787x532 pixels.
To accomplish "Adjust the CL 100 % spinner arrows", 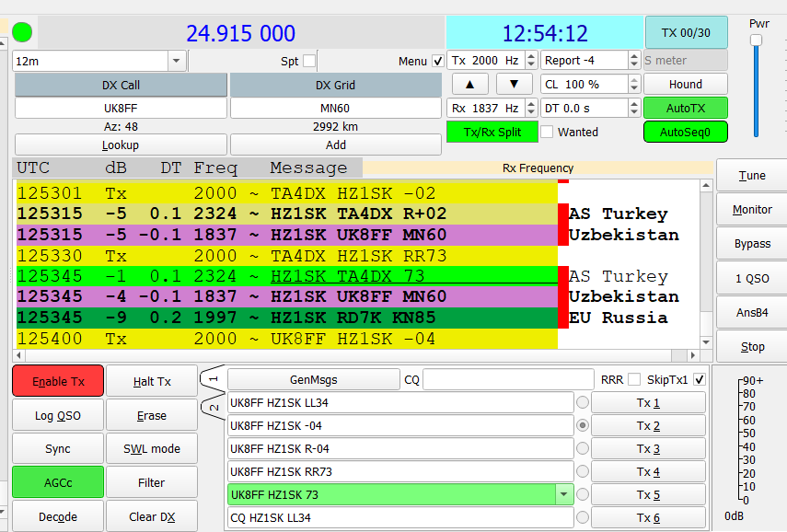I will pos(634,84).
